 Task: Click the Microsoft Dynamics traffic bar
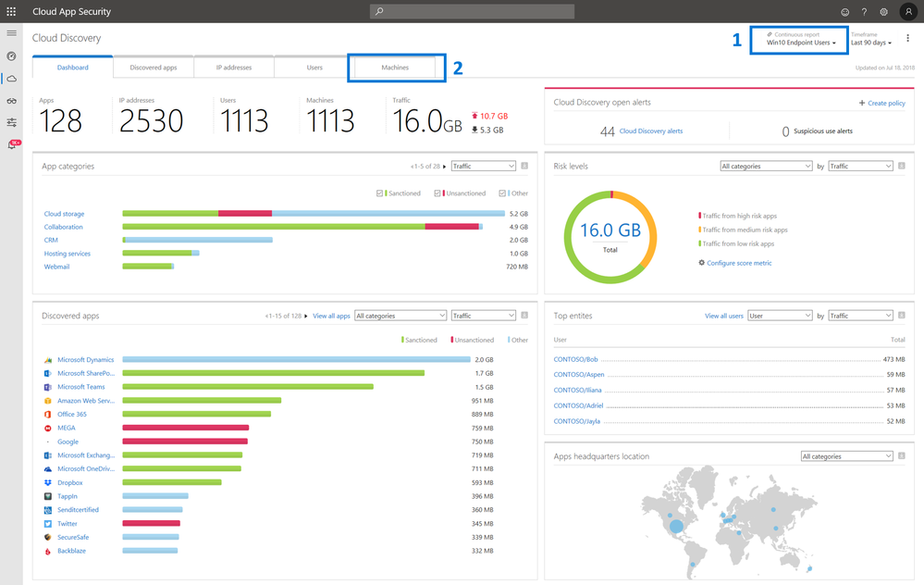(296, 360)
